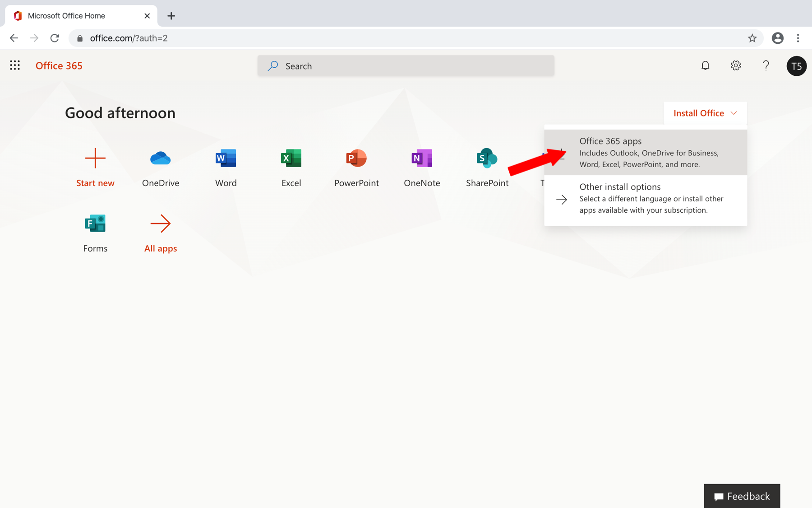Click the Office 365 brand link

click(x=59, y=65)
